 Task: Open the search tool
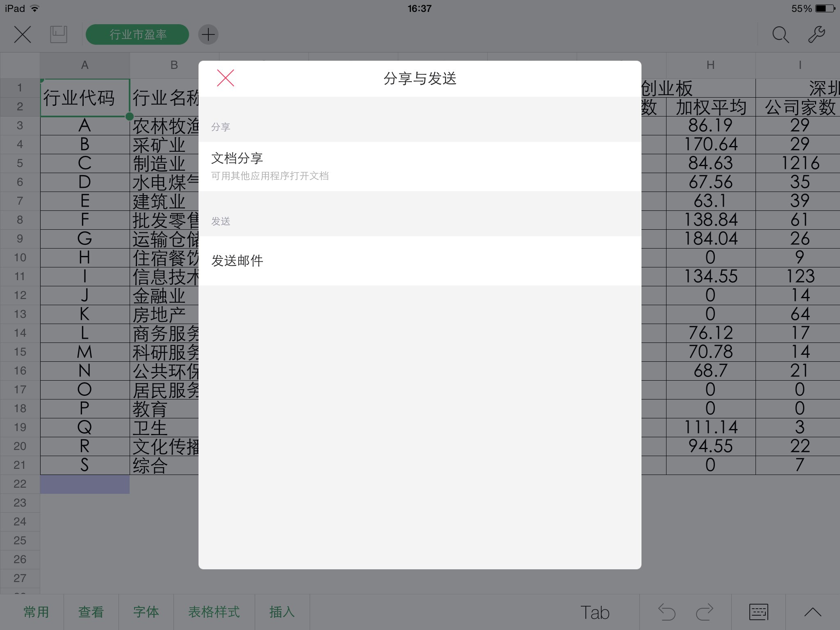(x=779, y=34)
